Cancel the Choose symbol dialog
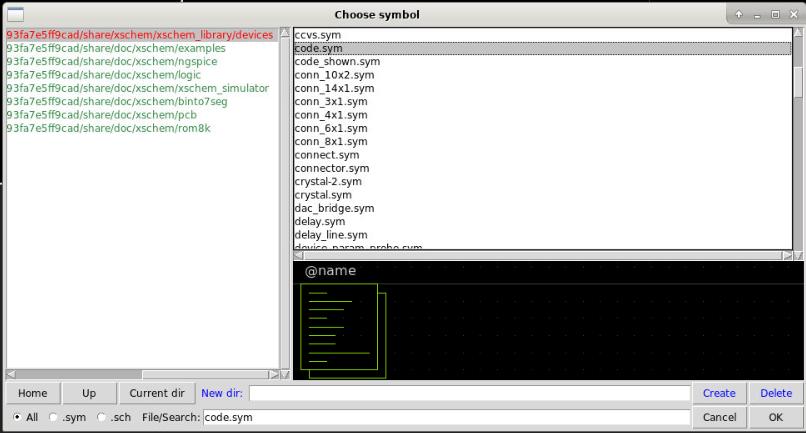 tap(719, 417)
